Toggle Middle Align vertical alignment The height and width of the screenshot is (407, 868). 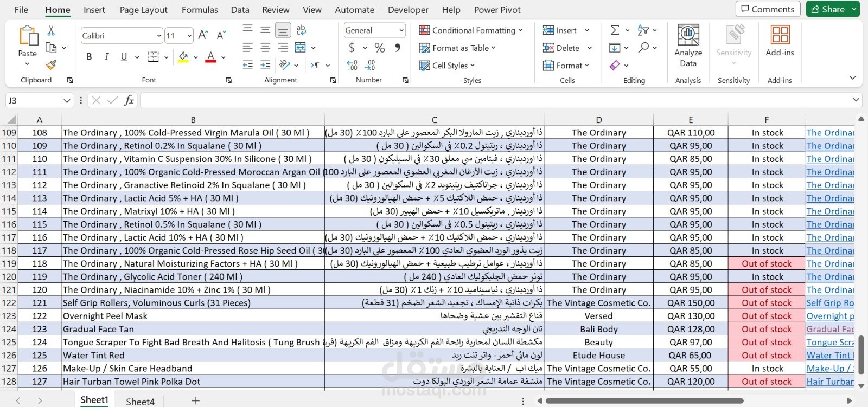point(265,30)
